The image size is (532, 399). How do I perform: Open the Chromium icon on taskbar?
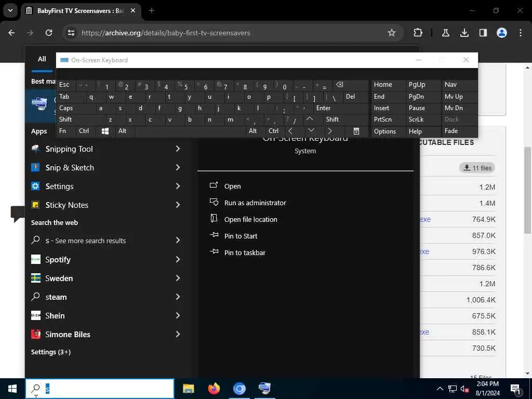[239, 388]
